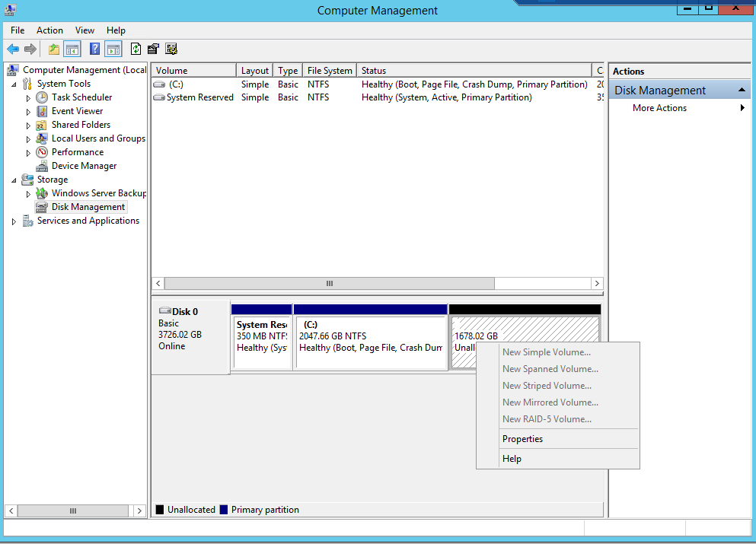Select the Device Manager tree item

pos(84,166)
